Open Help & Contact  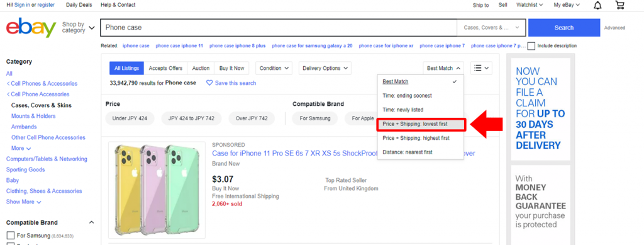point(118,5)
